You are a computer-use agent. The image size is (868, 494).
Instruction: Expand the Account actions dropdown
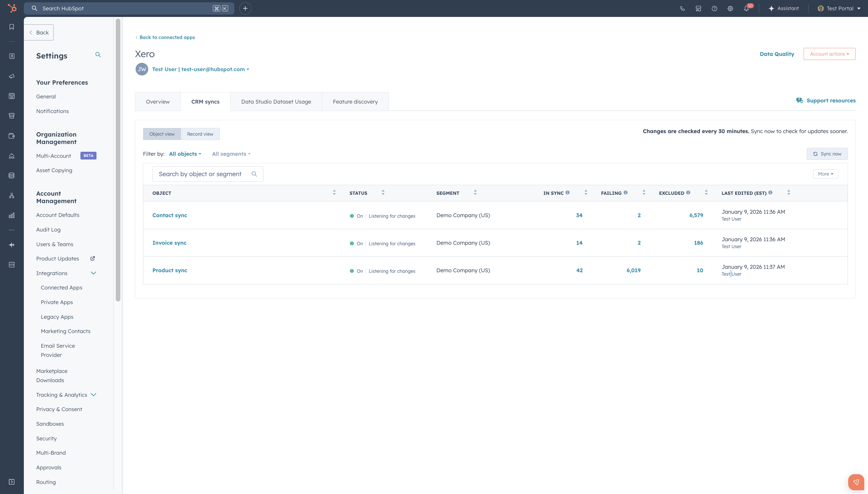point(829,54)
